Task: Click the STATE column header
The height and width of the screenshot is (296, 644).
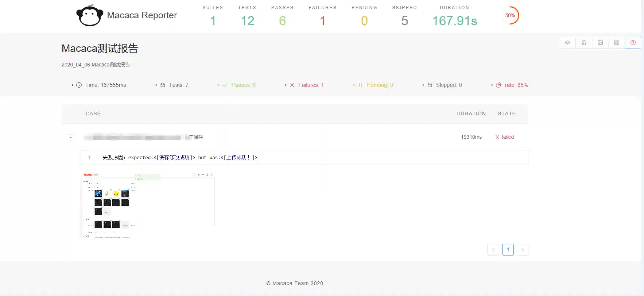Action: (507, 114)
